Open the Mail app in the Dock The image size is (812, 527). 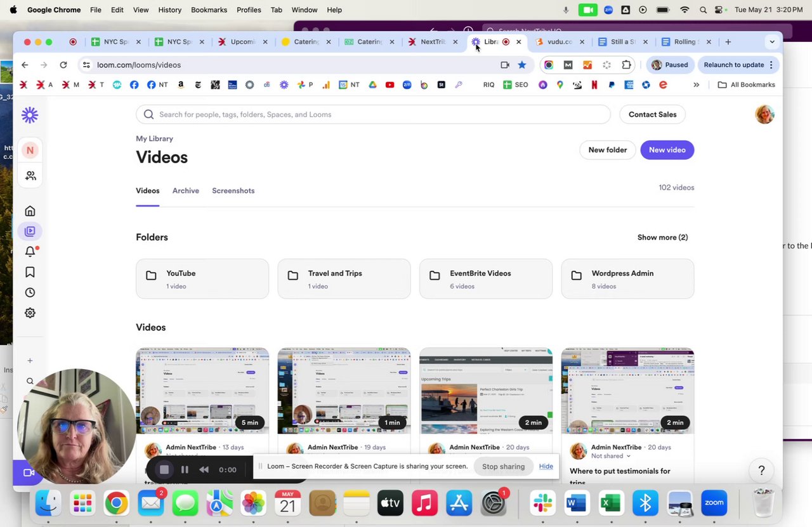(150, 504)
